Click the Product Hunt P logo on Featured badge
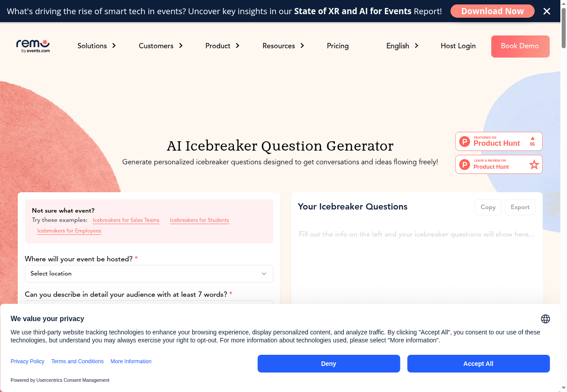 coord(464,141)
